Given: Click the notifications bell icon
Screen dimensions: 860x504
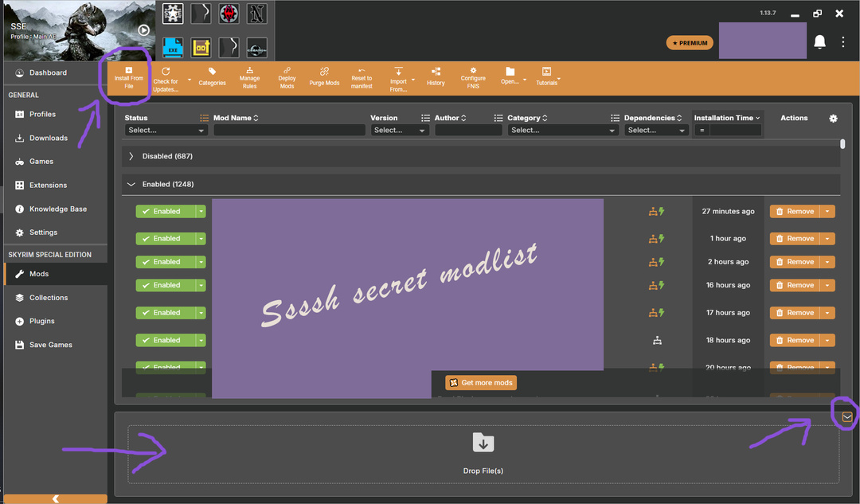Looking at the screenshot, I should 819,42.
